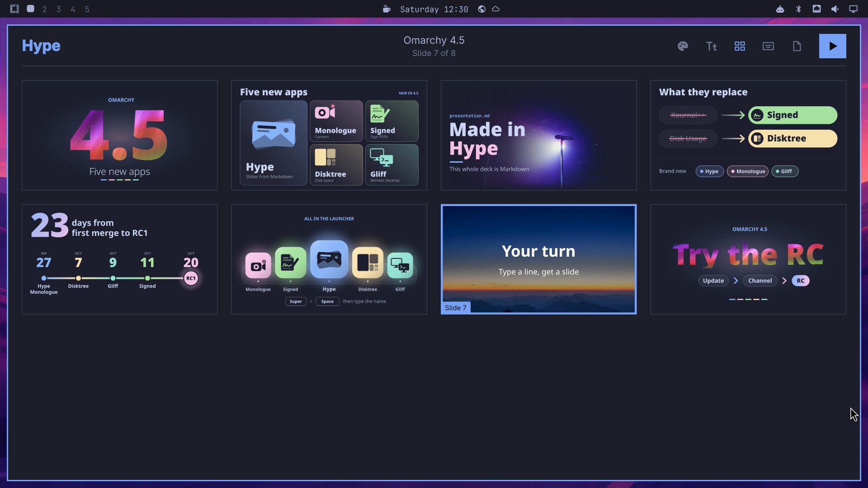The image size is (868, 488).
Task: Open the theme palette icon
Action: [683, 46]
